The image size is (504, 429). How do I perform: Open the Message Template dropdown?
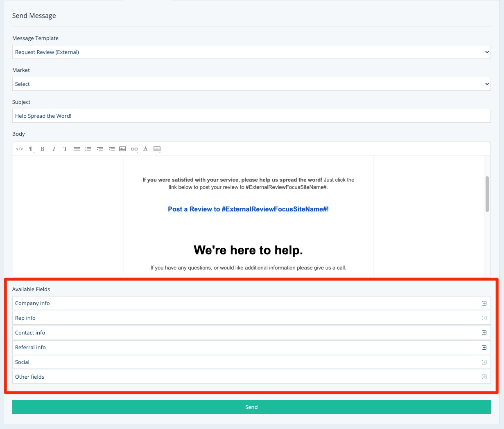[251, 52]
